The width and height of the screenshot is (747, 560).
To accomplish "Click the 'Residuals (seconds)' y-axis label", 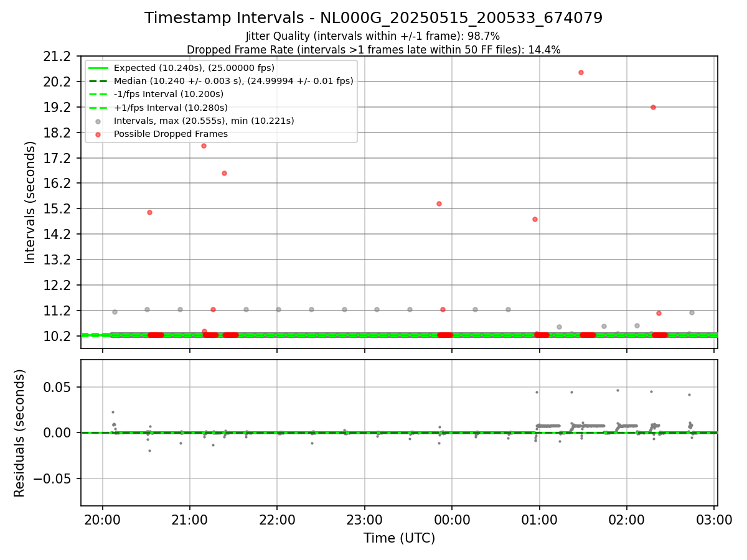I will 19,433.
